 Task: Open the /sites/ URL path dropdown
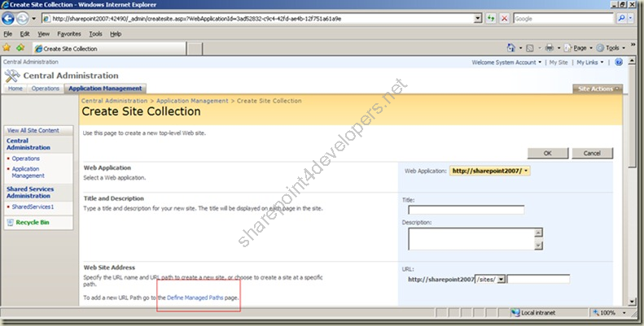pyautogui.click(x=490, y=280)
